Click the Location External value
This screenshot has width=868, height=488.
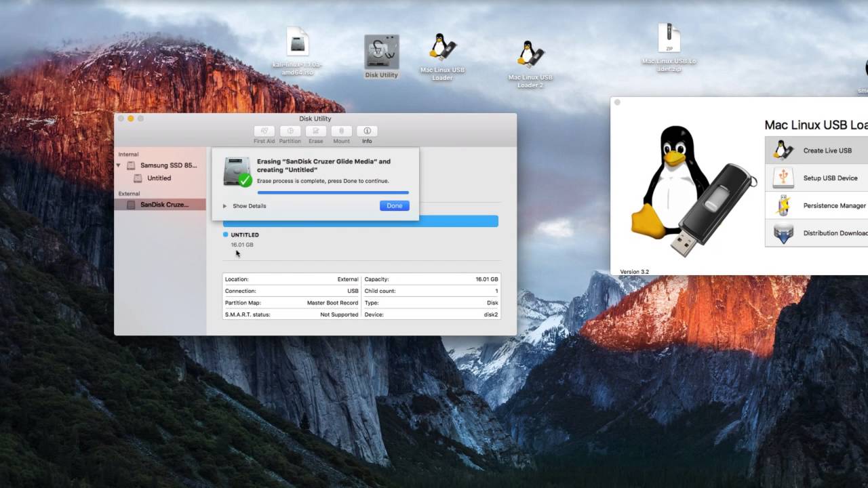(x=348, y=279)
